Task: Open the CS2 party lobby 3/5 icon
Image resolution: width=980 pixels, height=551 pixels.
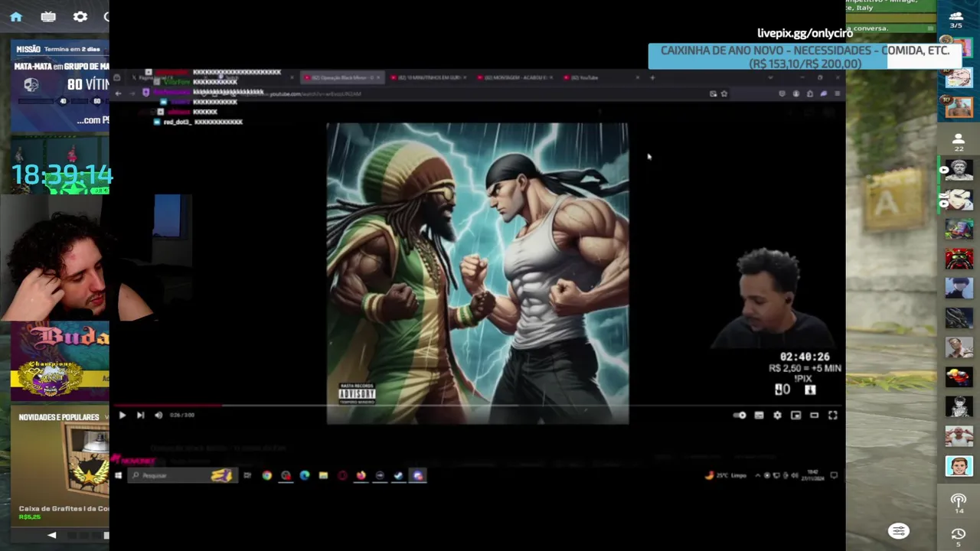Action: coord(956,19)
